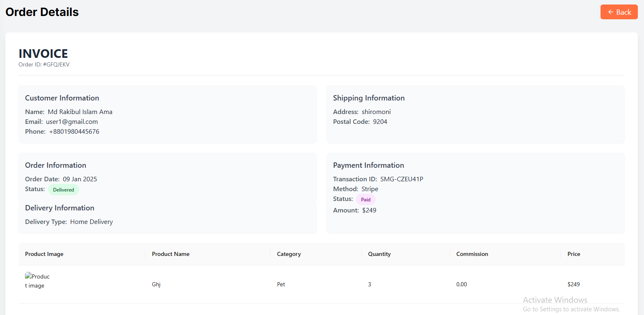This screenshot has width=644, height=315.
Task: Click the customer email user1@gmail.com
Action: (72, 122)
